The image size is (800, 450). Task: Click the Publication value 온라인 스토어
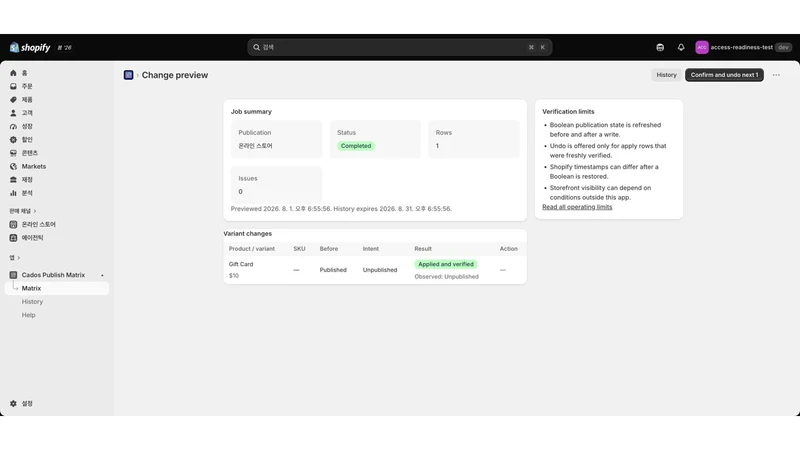255,146
